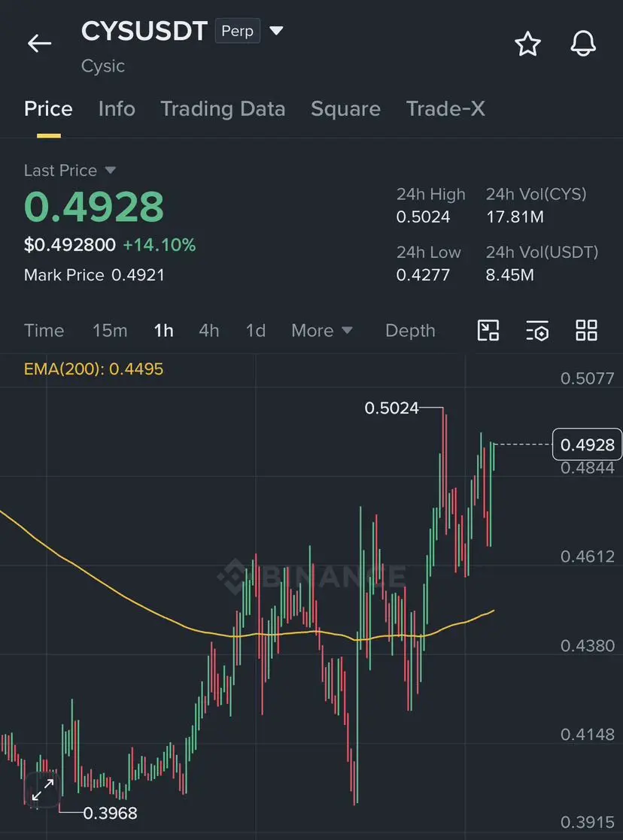Click the Mark Price 0.4921 text
623x840 pixels.
(x=94, y=274)
